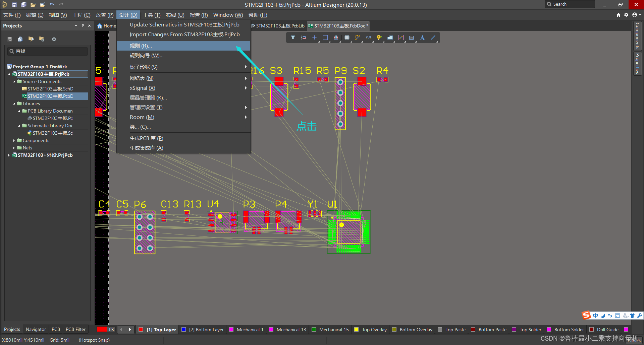Click the Altium Search box
Viewport: 644px width, 345px height.
[570, 4]
